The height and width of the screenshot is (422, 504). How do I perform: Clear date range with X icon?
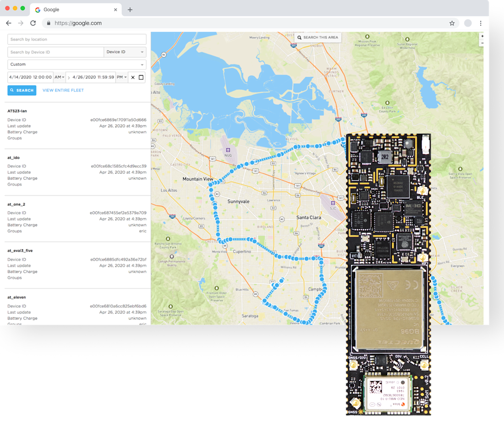coord(133,77)
